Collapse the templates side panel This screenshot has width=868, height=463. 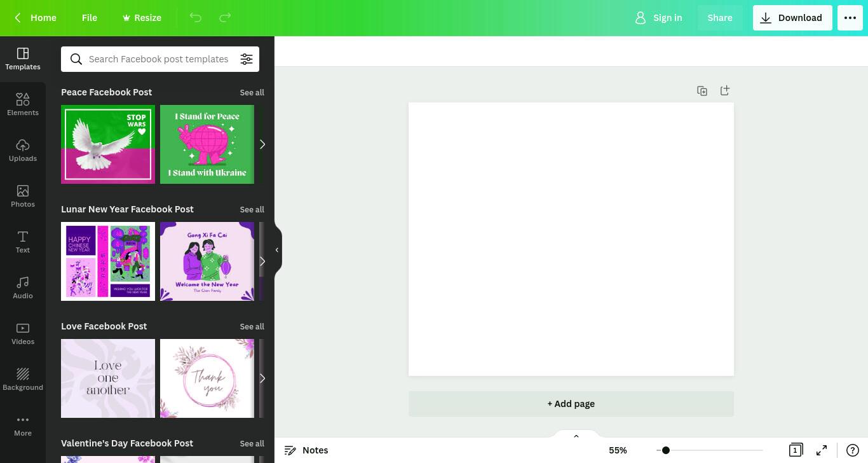tap(277, 250)
